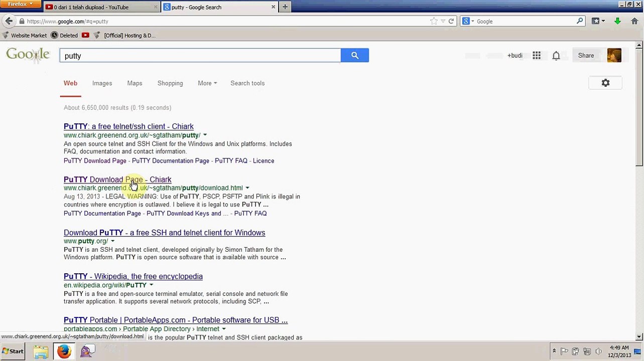The height and width of the screenshot is (361, 644).
Task: Open PuTTY: a free telnet/ssh client result
Action: click(x=128, y=126)
